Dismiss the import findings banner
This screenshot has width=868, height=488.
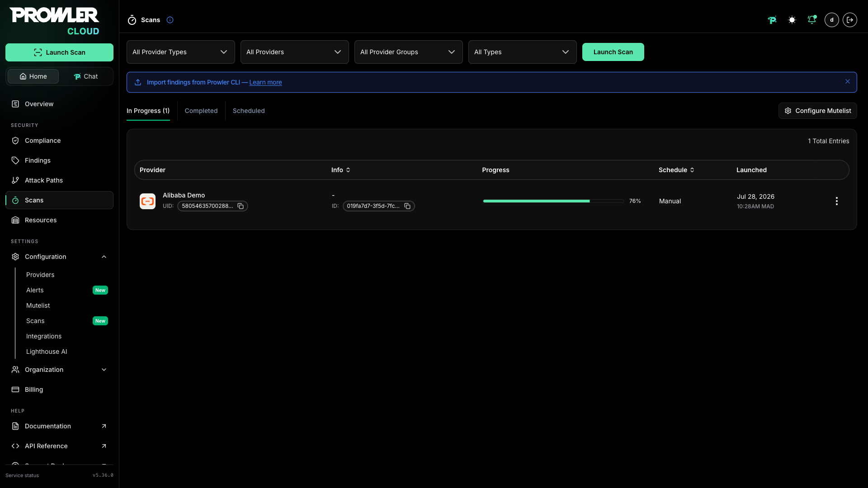coord(848,82)
